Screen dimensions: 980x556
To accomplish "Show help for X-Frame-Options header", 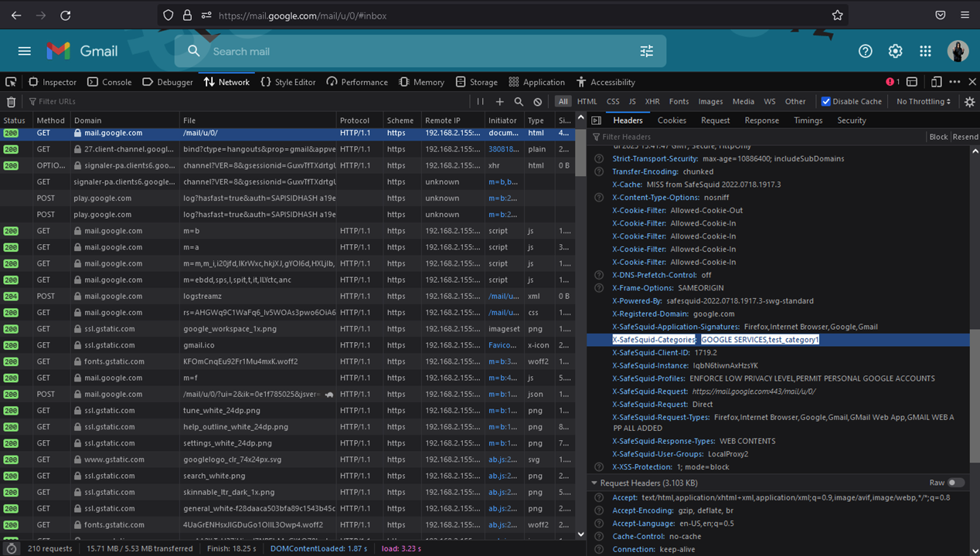I will pyautogui.click(x=599, y=288).
